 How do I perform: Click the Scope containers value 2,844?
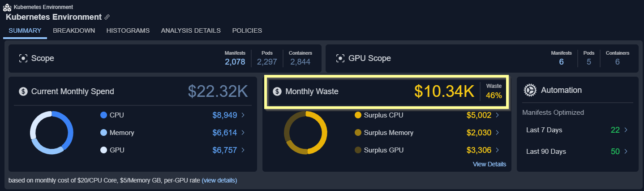301,62
